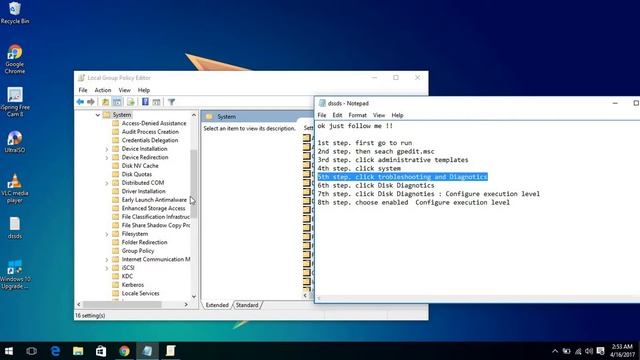Select Enhanced Storage Access folder

(x=149, y=209)
